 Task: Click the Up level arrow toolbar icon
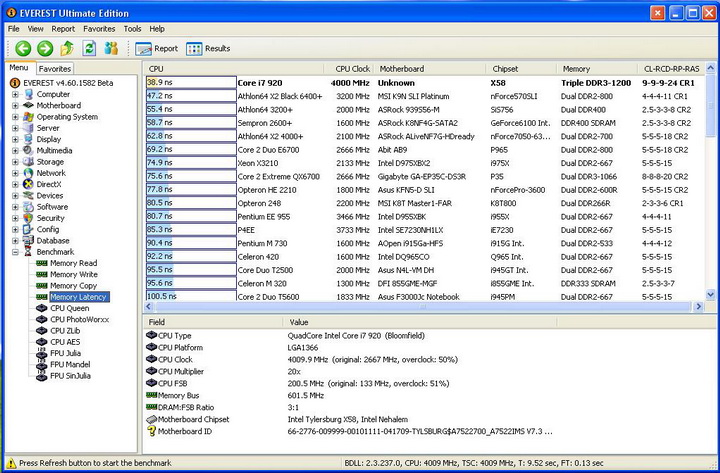click(x=67, y=48)
